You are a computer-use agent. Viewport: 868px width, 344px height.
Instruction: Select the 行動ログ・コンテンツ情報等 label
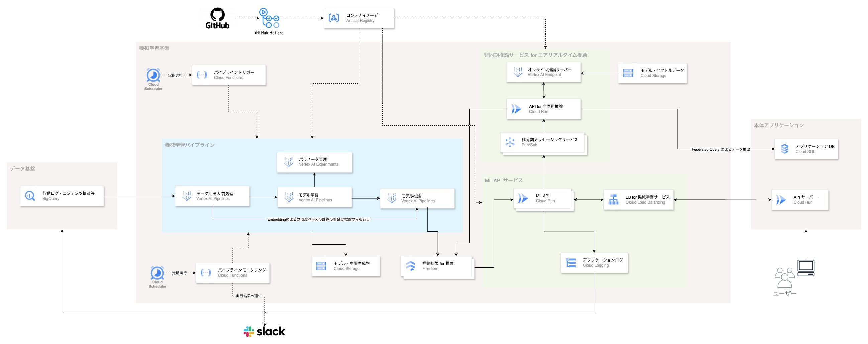point(68,193)
